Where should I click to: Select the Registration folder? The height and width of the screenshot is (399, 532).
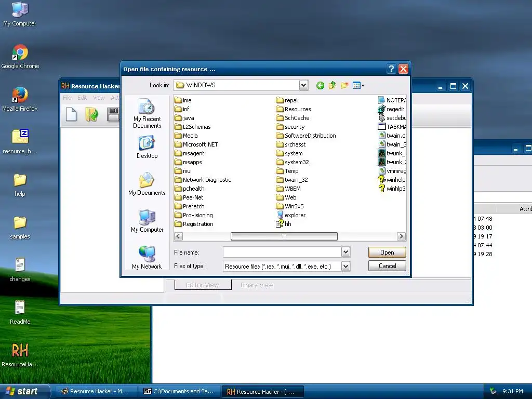pyautogui.click(x=194, y=224)
